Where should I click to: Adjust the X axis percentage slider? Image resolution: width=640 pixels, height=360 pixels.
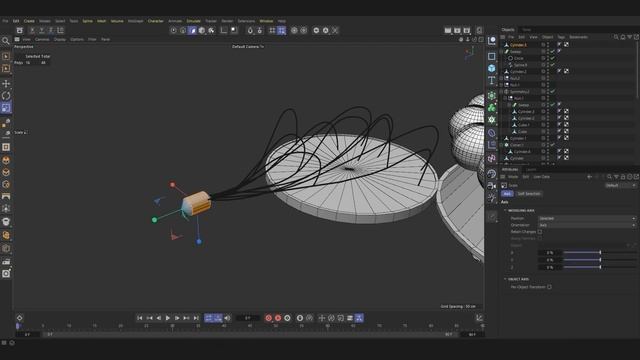(600, 253)
